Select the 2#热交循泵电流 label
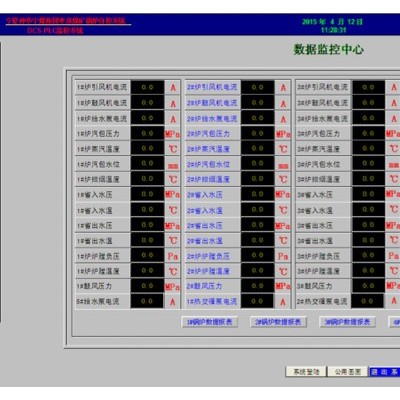The height and width of the screenshot is (400, 400). (x=323, y=302)
